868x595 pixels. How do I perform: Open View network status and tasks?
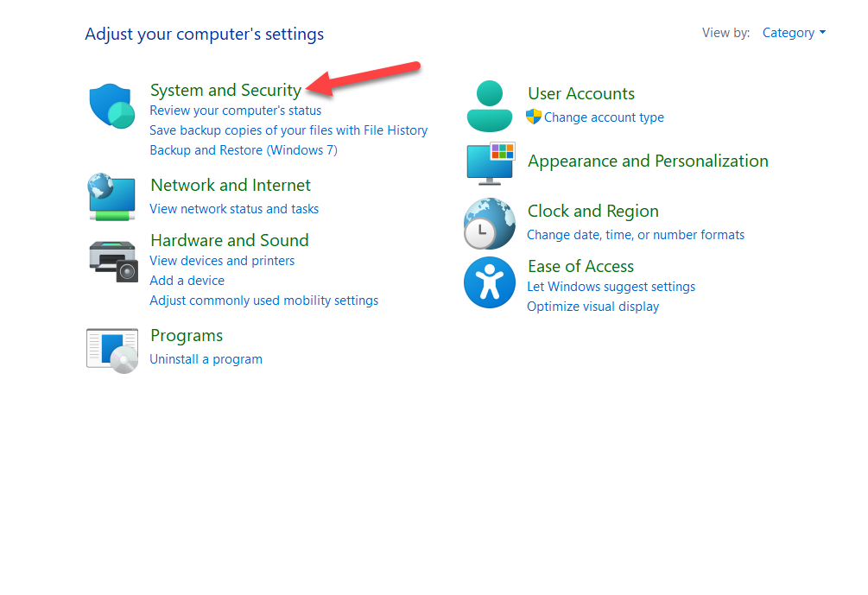coord(234,209)
